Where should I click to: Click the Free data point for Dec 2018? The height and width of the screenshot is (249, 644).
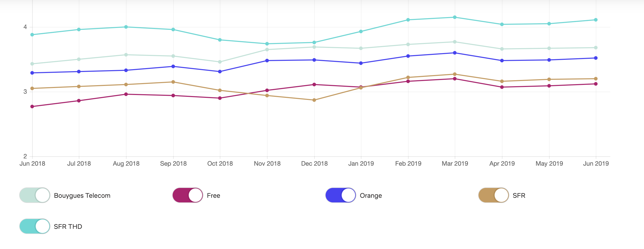pyautogui.click(x=314, y=85)
